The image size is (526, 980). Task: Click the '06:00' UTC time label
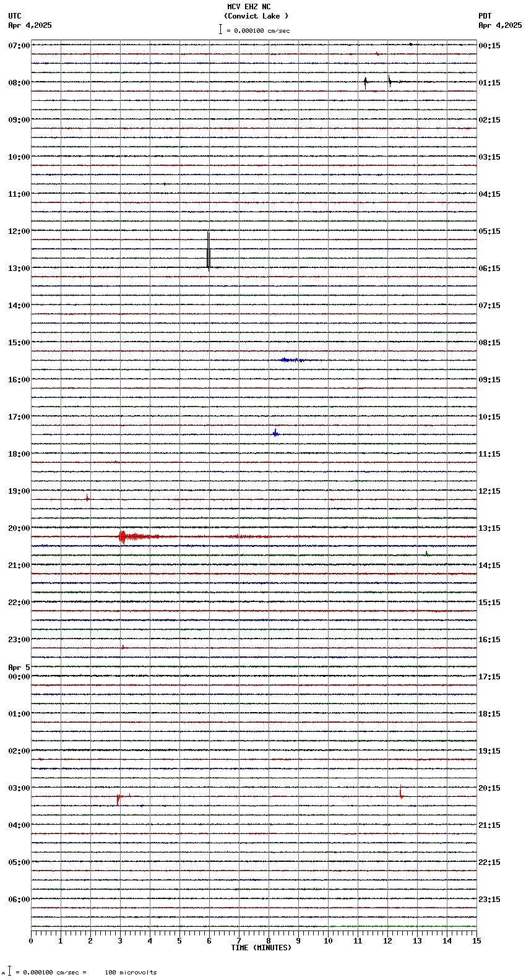[x=19, y=900]
